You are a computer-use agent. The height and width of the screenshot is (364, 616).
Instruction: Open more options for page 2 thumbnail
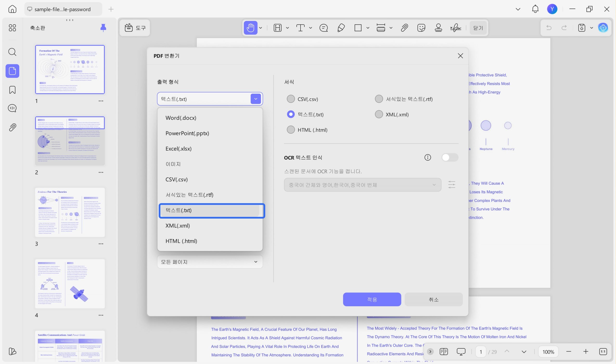(x=101, y=172)
